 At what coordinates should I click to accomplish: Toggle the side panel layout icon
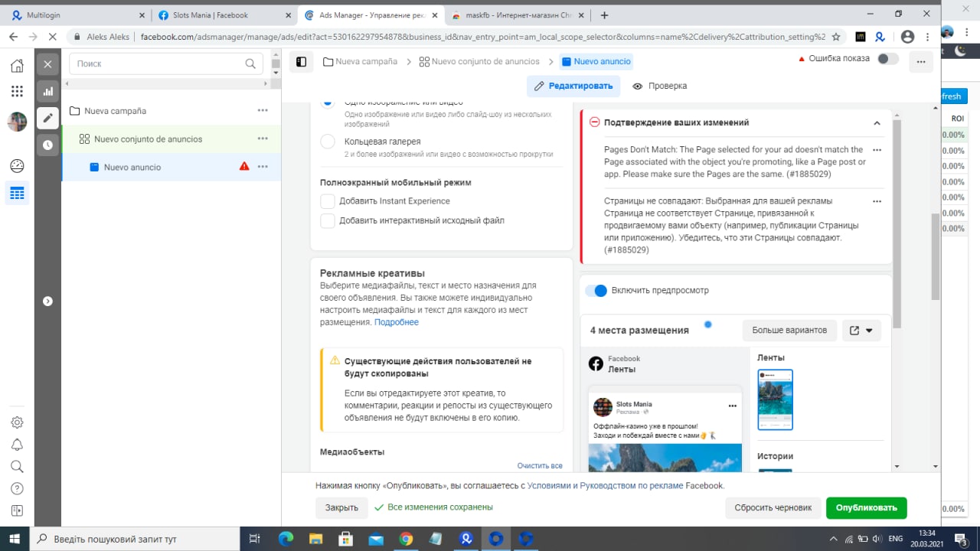pos(301,62)
